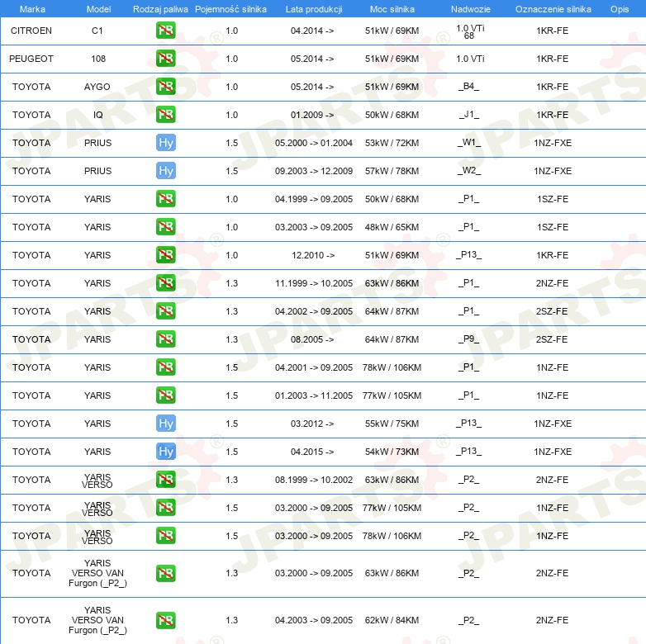Click petrol icon in YARIS VERSO VAN 63kW row
This screenshot has height=644, width=646.
click(x=165, y=573)
